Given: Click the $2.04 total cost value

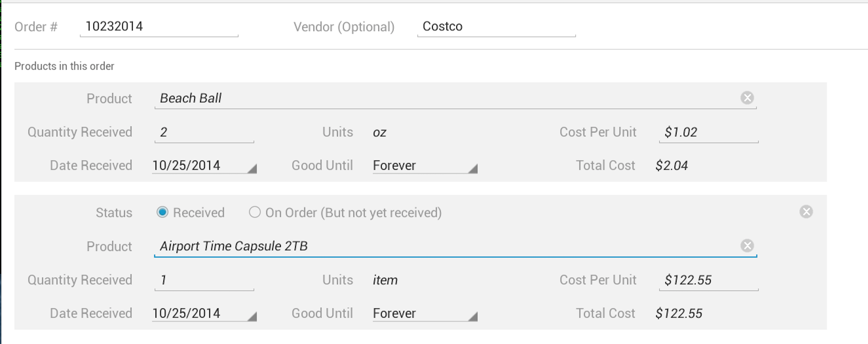Looking at the screenshot, I should (x=671, y=165).
